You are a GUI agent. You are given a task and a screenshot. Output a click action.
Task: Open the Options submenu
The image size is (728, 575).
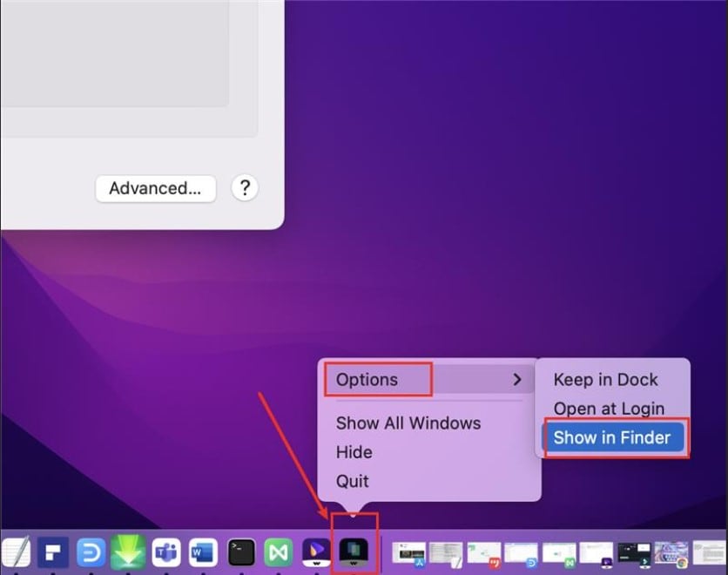pos(429,380)
